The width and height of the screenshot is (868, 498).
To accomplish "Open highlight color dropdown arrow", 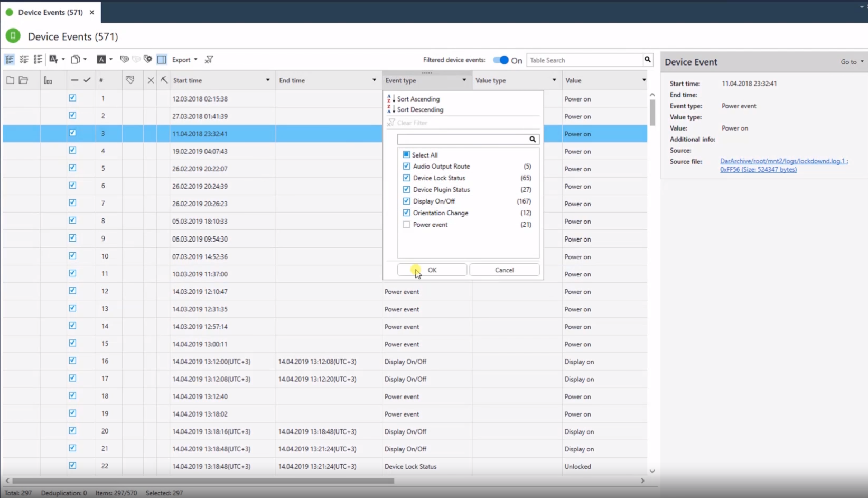I will 111,60.
